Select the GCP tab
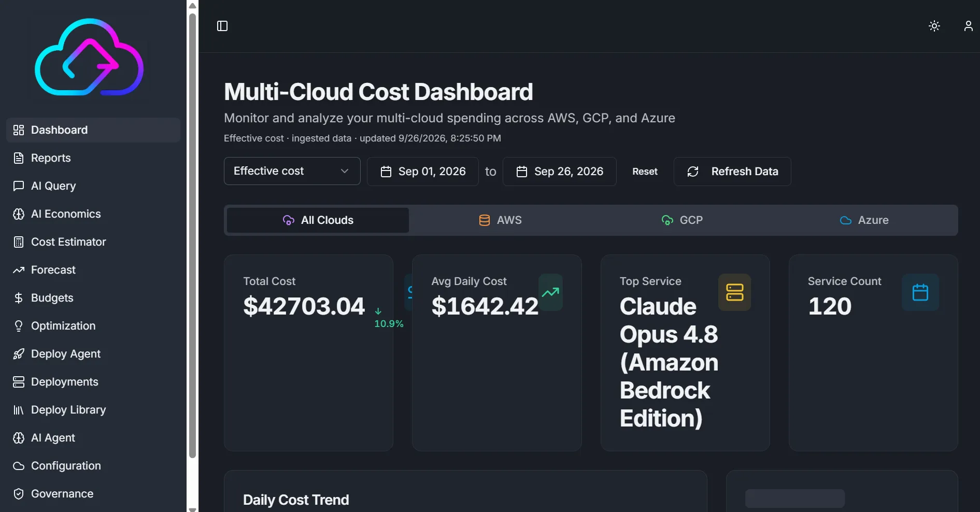This screenshot has height=512, width=980. [682, 220]
